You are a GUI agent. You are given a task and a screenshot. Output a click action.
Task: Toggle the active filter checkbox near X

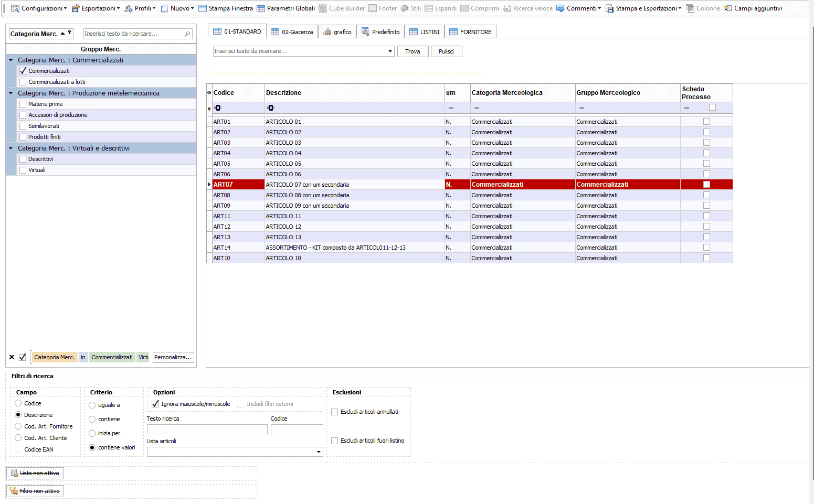tap(23, 357)
